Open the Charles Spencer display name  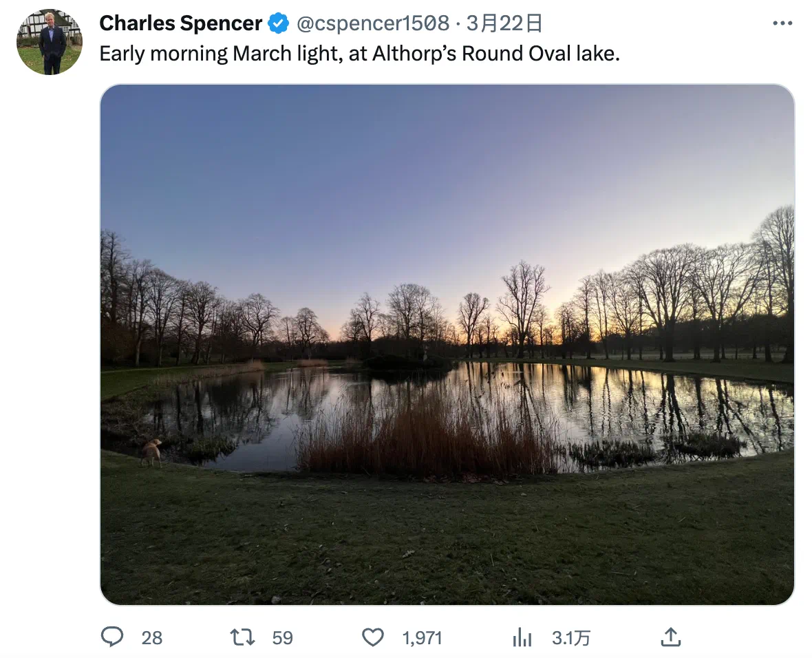coord(181,23)
